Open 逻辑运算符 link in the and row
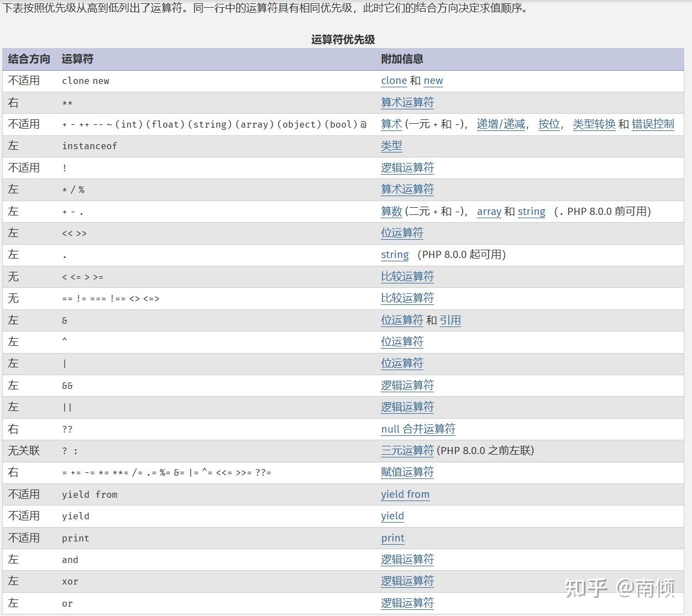The width and height of the screenshot is (692, 616). click(x=407, y=560)
